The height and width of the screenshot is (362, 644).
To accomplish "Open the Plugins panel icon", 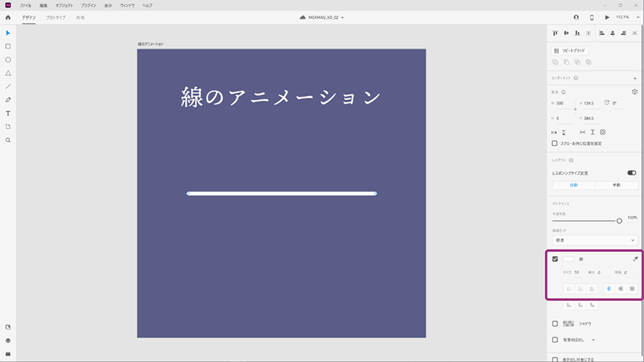I will [x=8, y=354].
